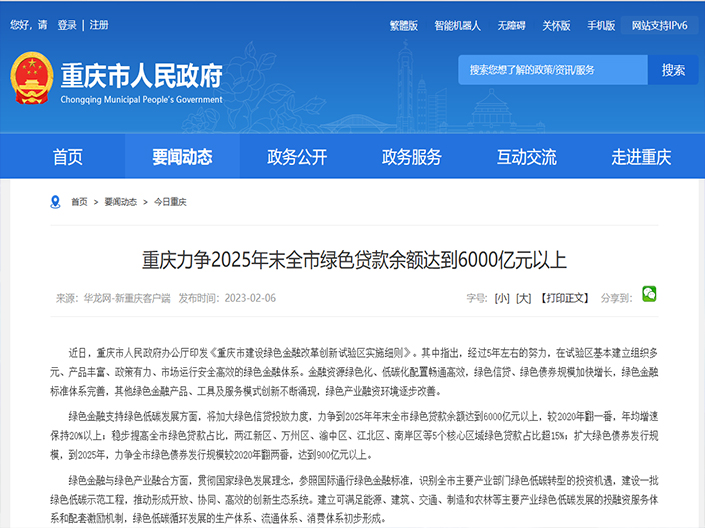Image resolution: width=705 pixels, height=528 pixels.
Task: Open the 政务公开 navigation tab
Action: click(297, 157)
